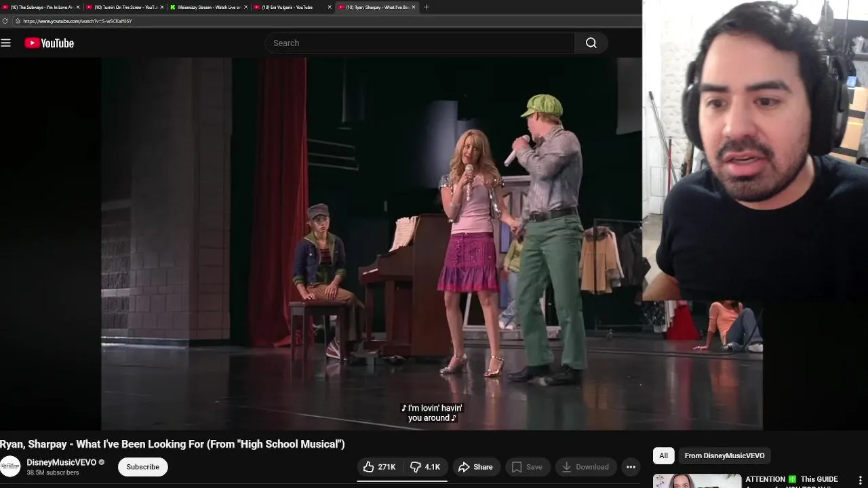Image resolution: width=868 pixels, height=488 pixels.
Task: Close the lifeismizzy Stream tab
Action: [x=245, y=7]
